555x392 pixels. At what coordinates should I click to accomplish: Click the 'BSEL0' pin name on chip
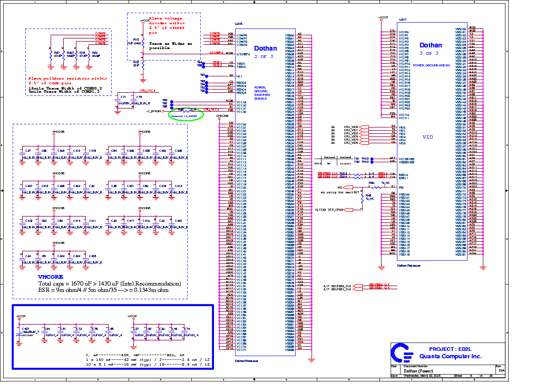pos(403,175)
